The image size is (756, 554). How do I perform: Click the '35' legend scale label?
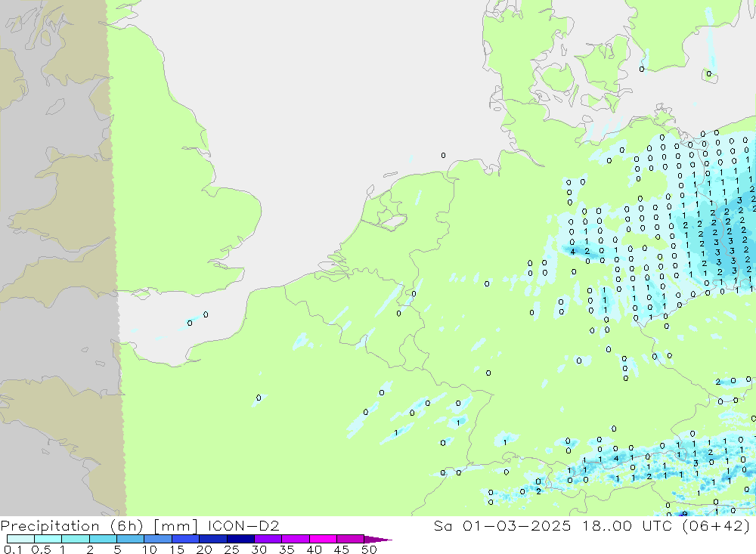click(287, 549)
